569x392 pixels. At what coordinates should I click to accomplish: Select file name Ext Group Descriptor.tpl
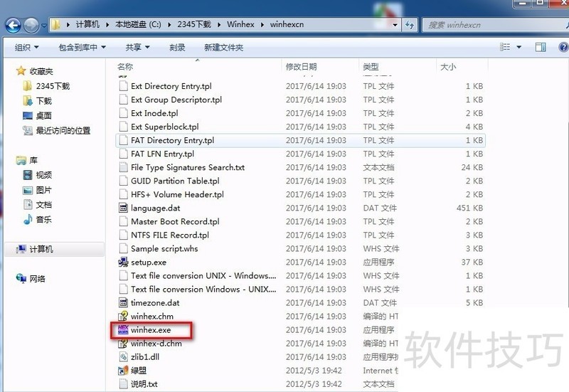click(176, 100)
